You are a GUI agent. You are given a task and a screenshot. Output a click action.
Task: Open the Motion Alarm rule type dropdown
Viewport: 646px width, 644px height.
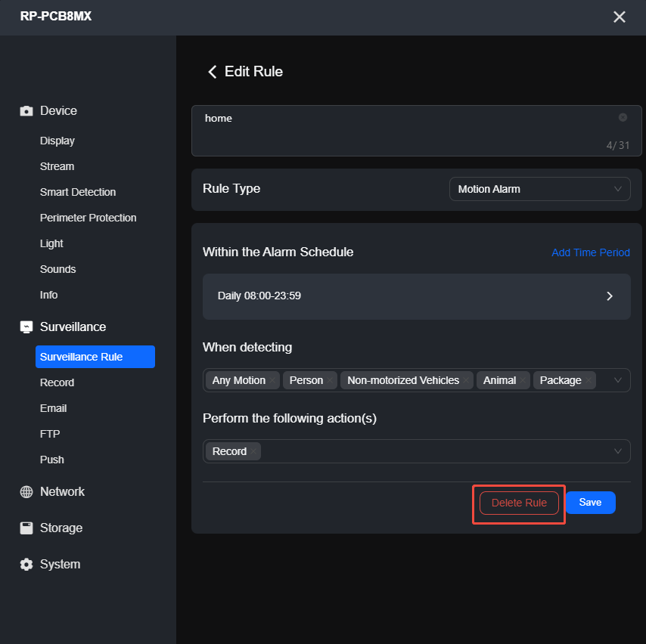539,188
